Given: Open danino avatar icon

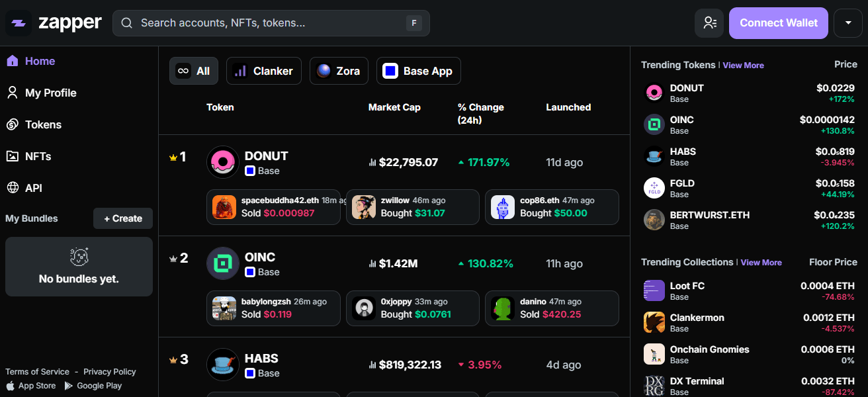Looking at the screenshot, I should click(x=503, y=308).
